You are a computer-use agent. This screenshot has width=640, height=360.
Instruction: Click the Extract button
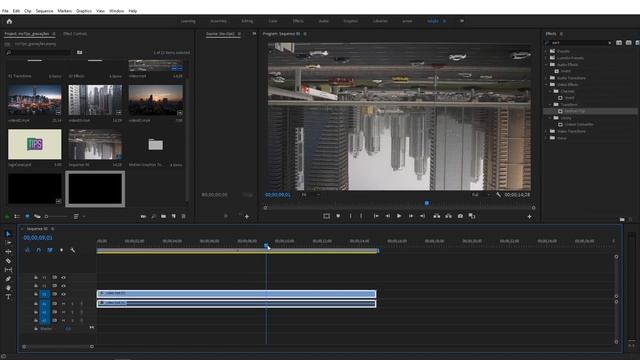(x=448, y=216)
